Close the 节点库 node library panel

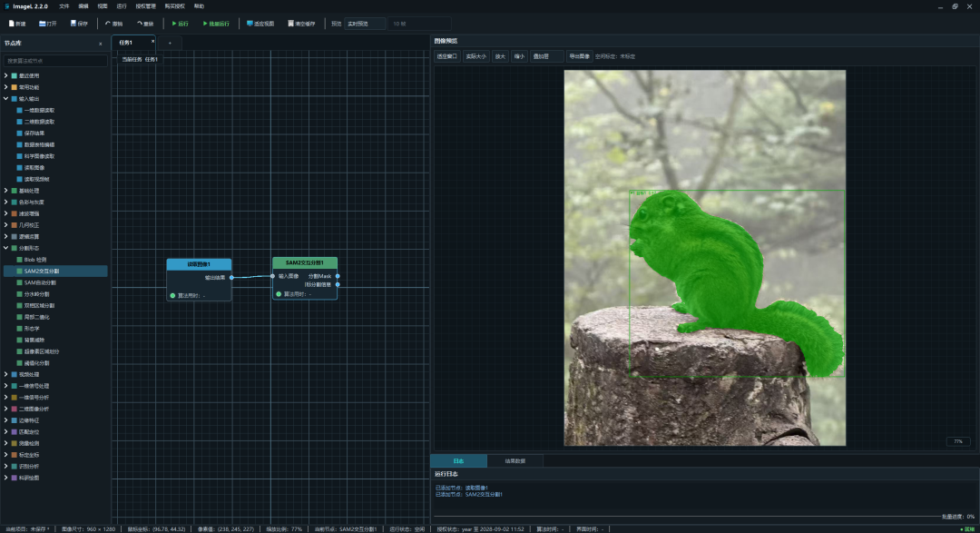(101, 44)
